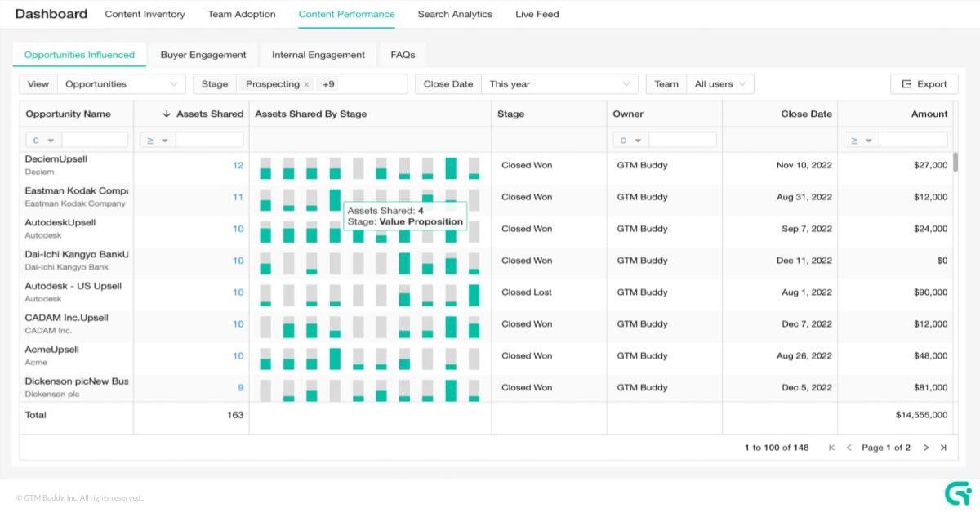This screenshot has width=980, height=513.
Task: Click the first page pagination icon
Action: pos(831,448)
